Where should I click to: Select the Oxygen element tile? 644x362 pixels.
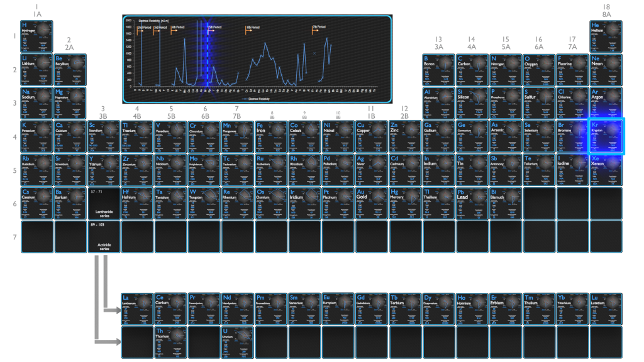click(539, 70)
